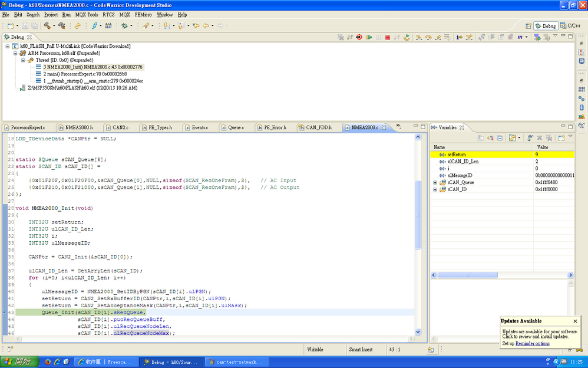Image resolution: width=588 pixels, height=368 pixels.
Task: Click the Variables view horizontal scrollbar thumb
Action: point(467,275)
